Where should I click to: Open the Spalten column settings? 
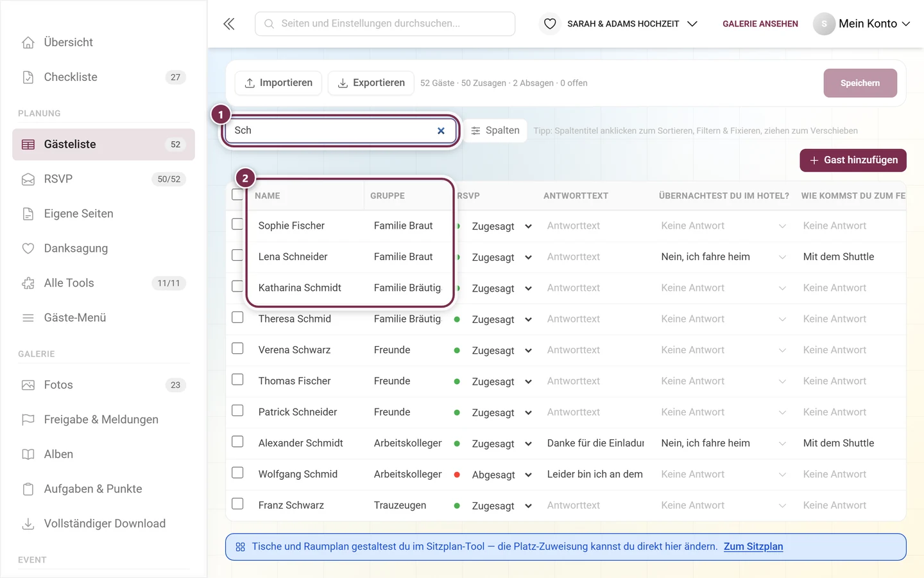coord(495,130)
